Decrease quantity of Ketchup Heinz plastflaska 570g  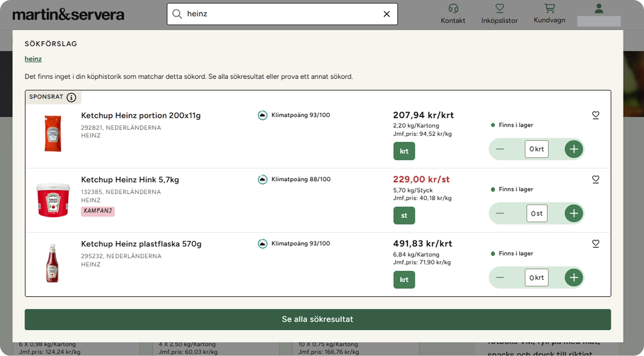[500, 278]
